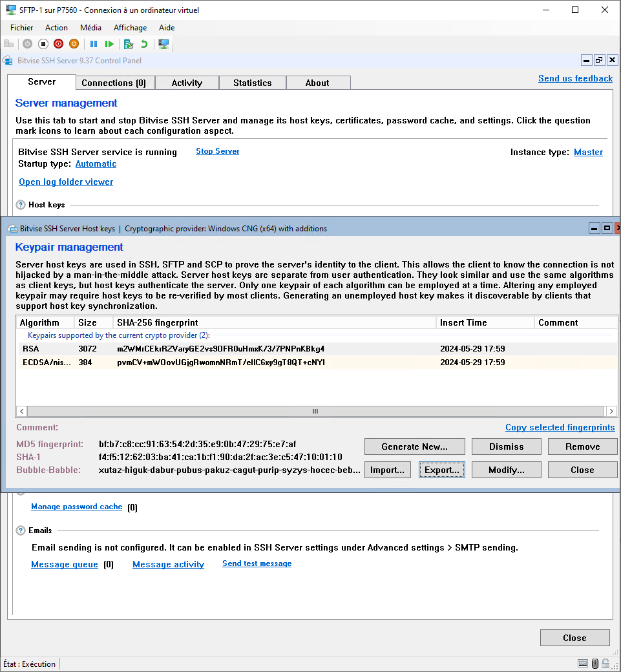Screen dimensions: 621x672
Task: Click the Stop Server link
Action: tap(217, 151)
